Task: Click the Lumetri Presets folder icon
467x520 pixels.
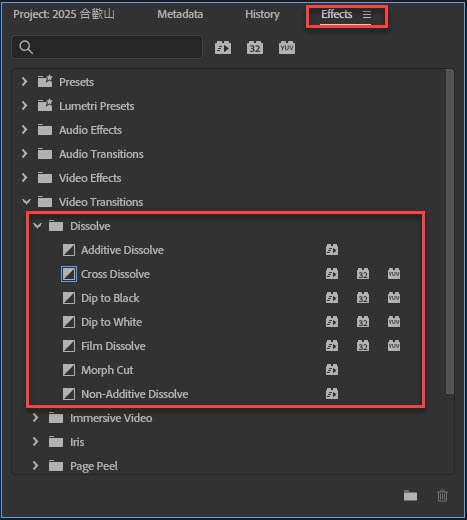Action: click(45, 106)
